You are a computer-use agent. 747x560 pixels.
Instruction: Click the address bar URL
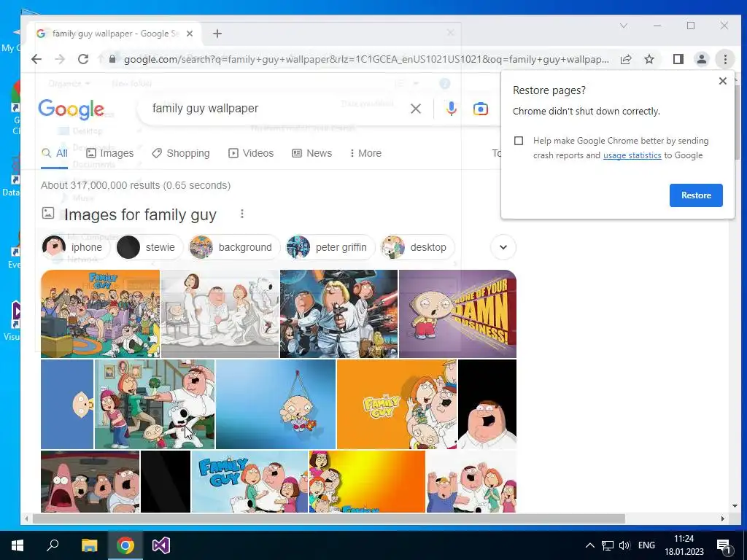click(x=366, y=59)
